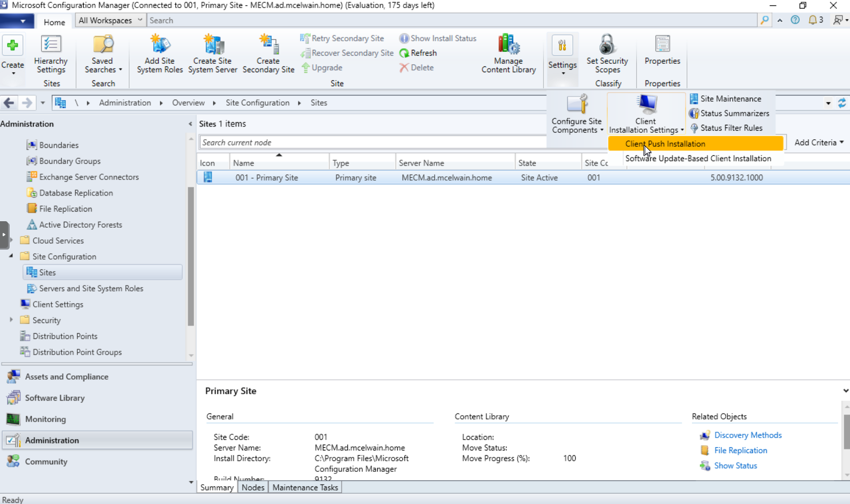Open the Add Criteria dropdown
The height and width of the screenshot is (504, 850).
(x=818, y=142)
